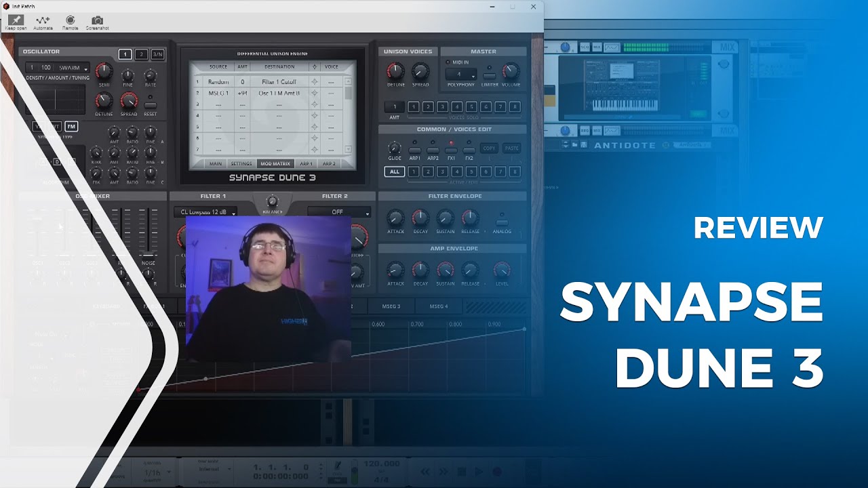The image size is (868, 488).
Task: Toggle the FX1 switch
Action: [x=451, y=150]
